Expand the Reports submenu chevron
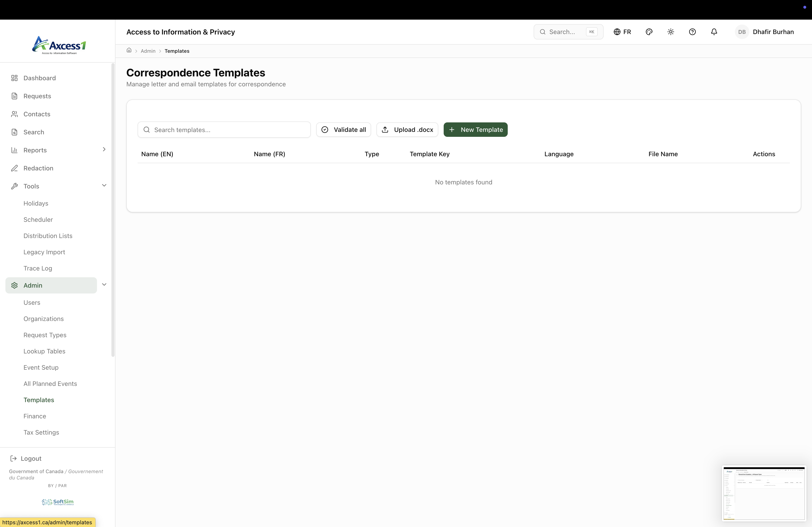Screen dimensions: 812x527 (x=104, y=149)
